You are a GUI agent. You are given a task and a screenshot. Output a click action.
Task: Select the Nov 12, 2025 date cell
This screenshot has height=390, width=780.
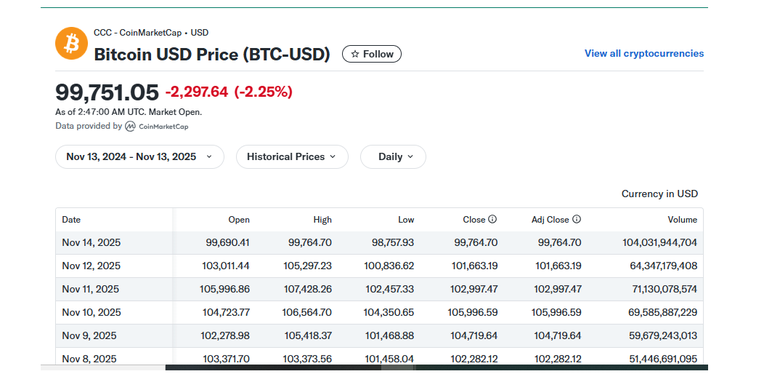91,266
